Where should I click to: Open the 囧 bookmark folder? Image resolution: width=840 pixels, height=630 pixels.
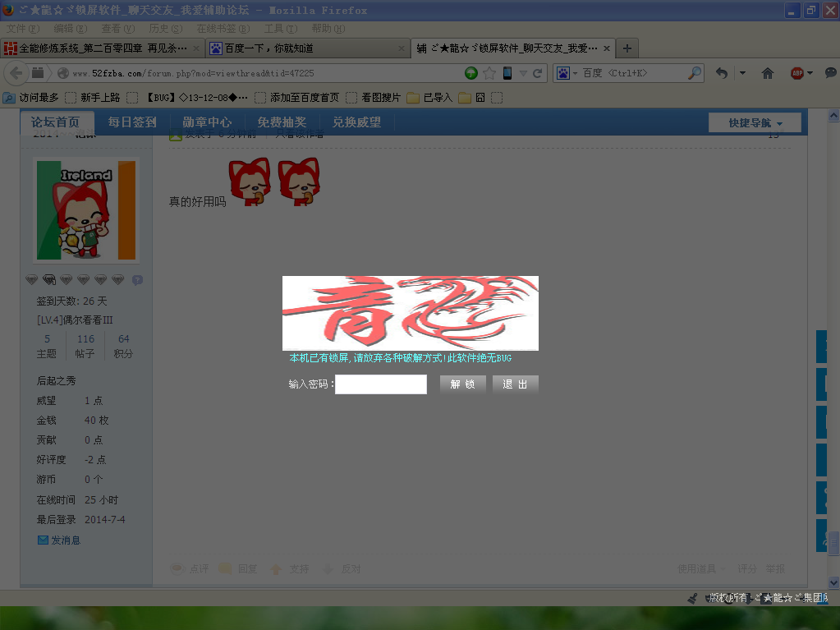pos(471,98)
